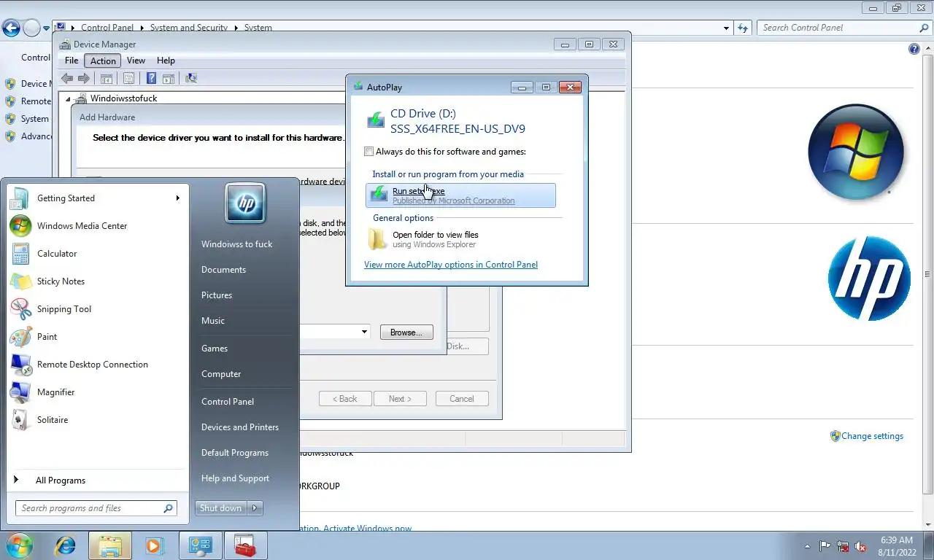Open Windows Explorer from taskbar
Screen dimensions: 934x560
tap(110, 545)
